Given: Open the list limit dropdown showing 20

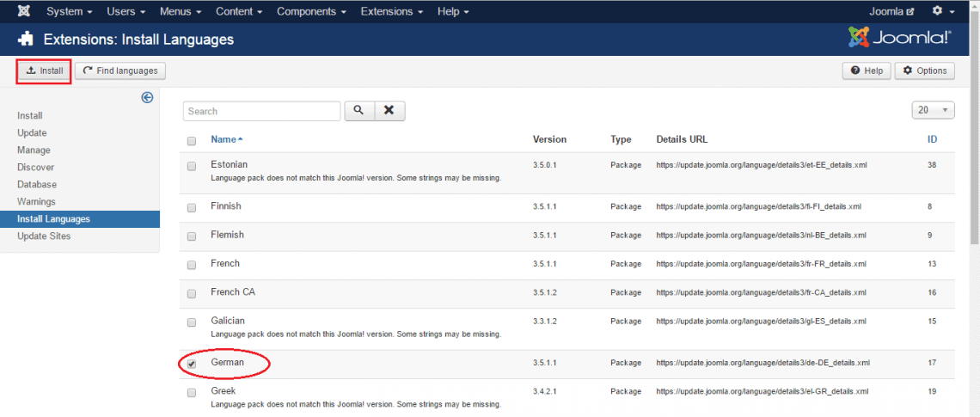Looking at the screenshot, I should point(933,110).
